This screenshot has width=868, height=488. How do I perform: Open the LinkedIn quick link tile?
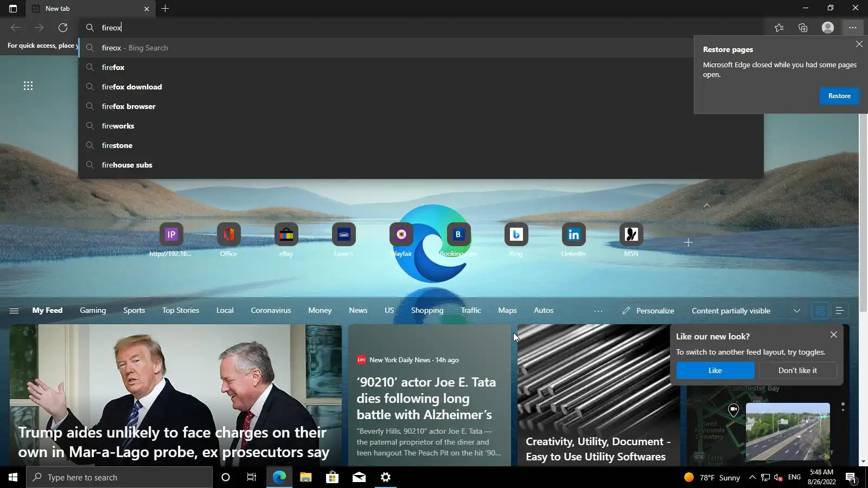tap(573, 240)
